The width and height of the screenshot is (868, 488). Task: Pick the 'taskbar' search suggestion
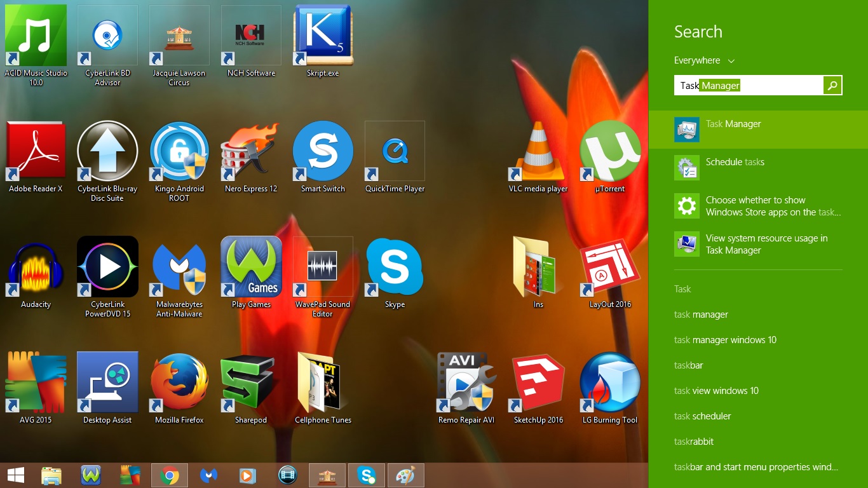[x=688, y=365]
